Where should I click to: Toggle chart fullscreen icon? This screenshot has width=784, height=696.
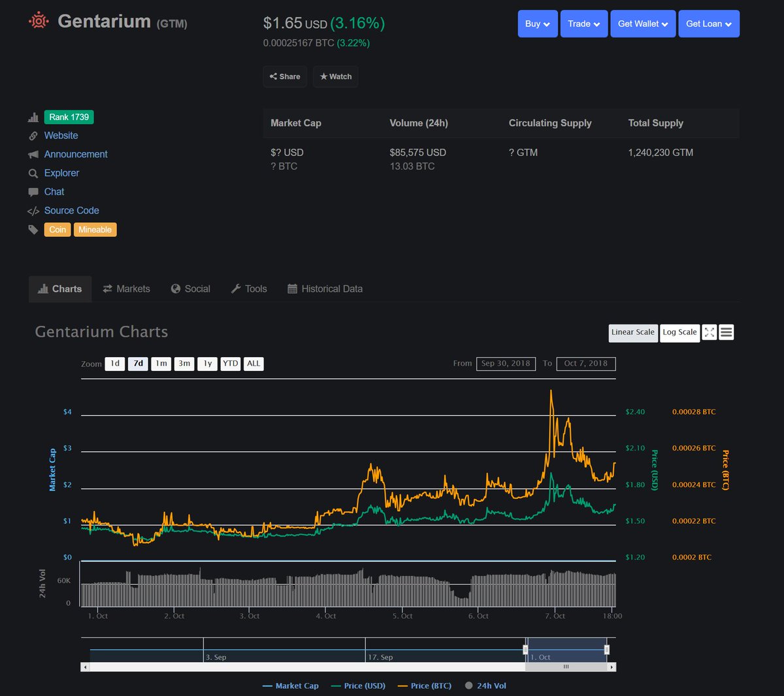click(x=709, y=332)
